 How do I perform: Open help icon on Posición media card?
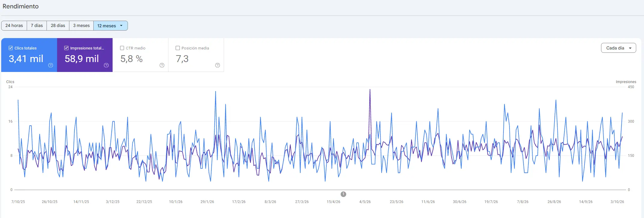[218, 65]
